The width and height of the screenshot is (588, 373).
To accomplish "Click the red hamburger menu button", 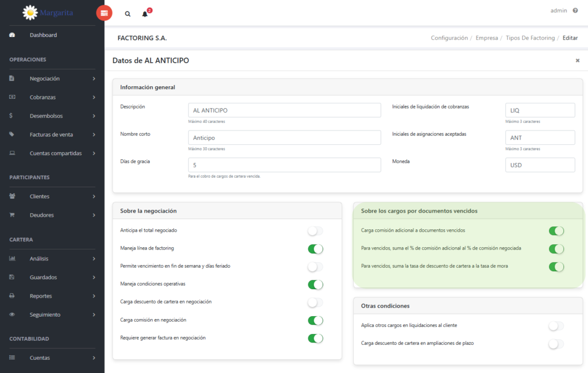I will (105, 13).
